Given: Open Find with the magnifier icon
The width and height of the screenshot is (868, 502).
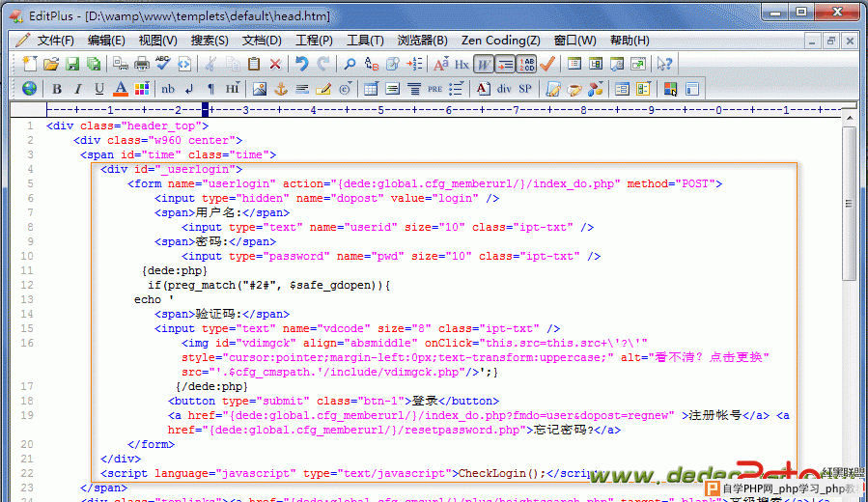Looking at the screenshot, I should (350, 65).
